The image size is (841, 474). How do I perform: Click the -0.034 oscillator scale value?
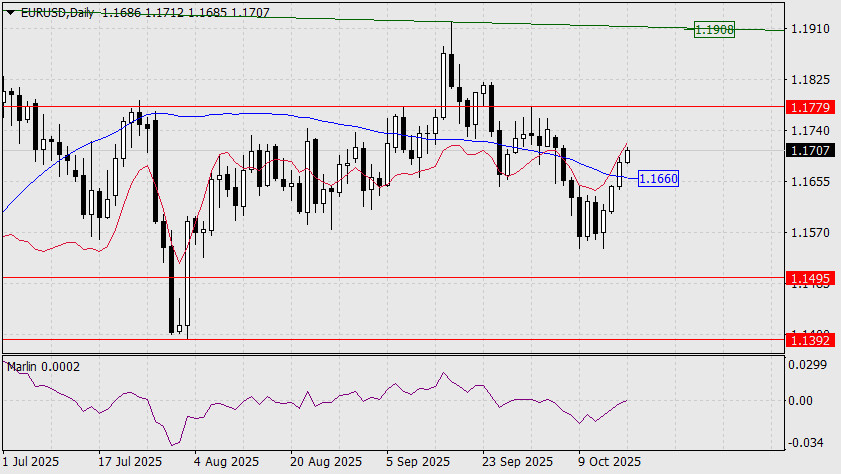tap(806, 442)
